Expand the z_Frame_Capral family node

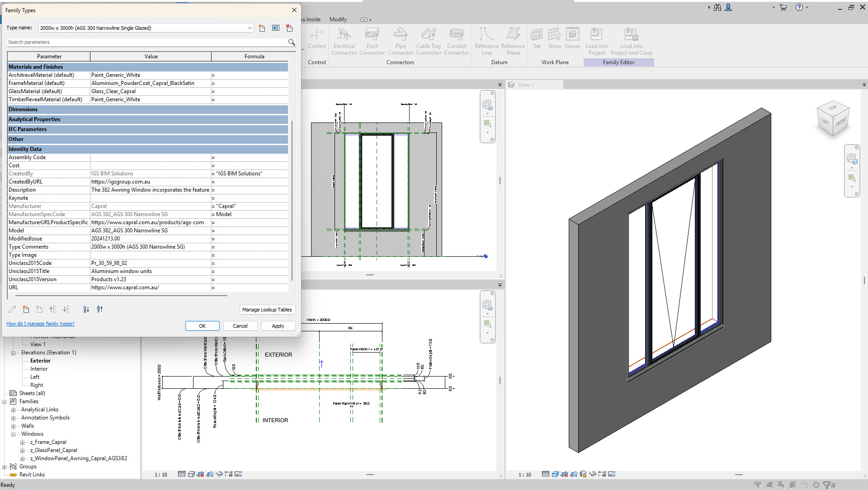click(x=22, y=443)
